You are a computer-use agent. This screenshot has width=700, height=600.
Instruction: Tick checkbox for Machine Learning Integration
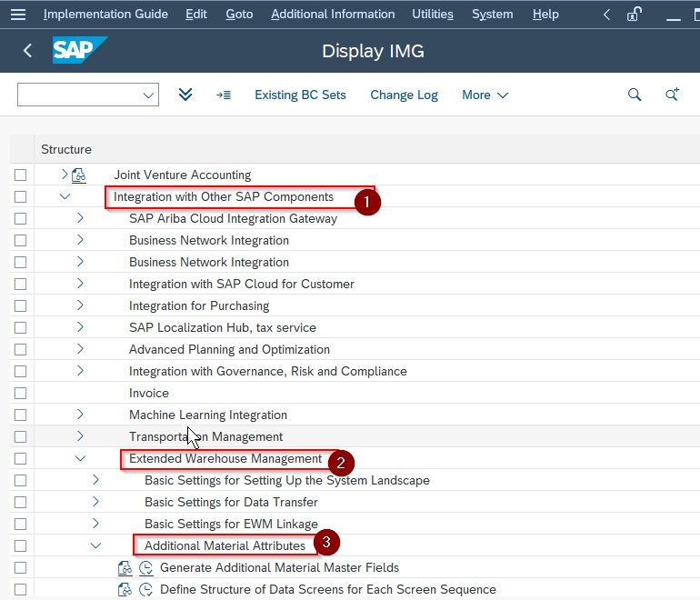point(20,415)
